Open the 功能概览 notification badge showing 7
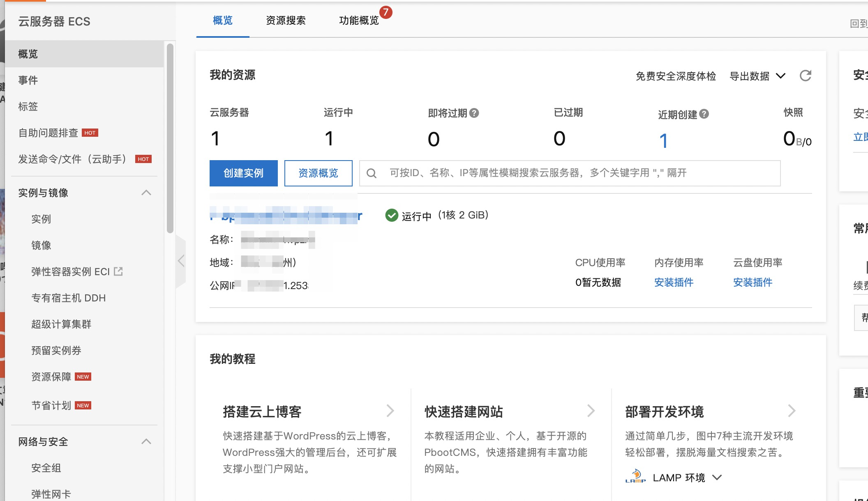 pyautogui.click(x=386, y=12)
